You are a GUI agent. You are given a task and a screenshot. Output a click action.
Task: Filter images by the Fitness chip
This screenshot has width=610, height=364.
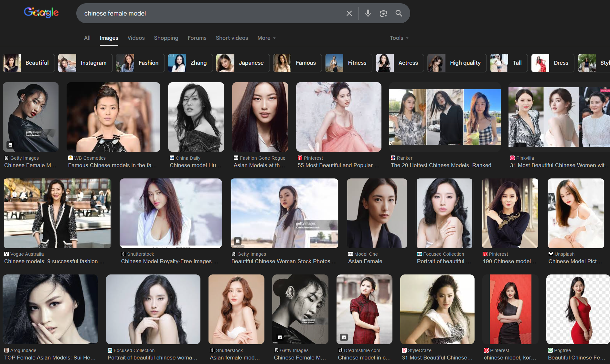[x=349, y=63]
